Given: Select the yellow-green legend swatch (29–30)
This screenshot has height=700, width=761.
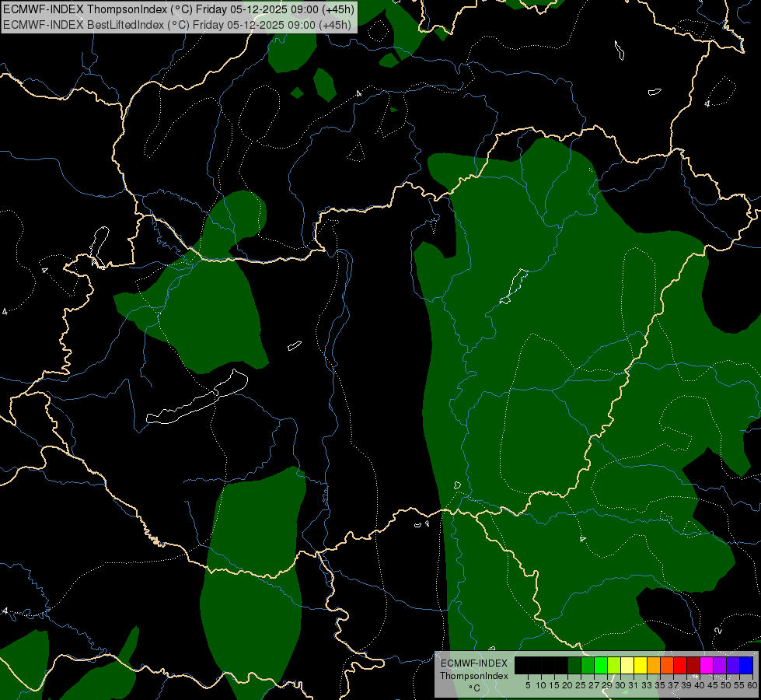Looking at the screenshot, I should [614, 665].
